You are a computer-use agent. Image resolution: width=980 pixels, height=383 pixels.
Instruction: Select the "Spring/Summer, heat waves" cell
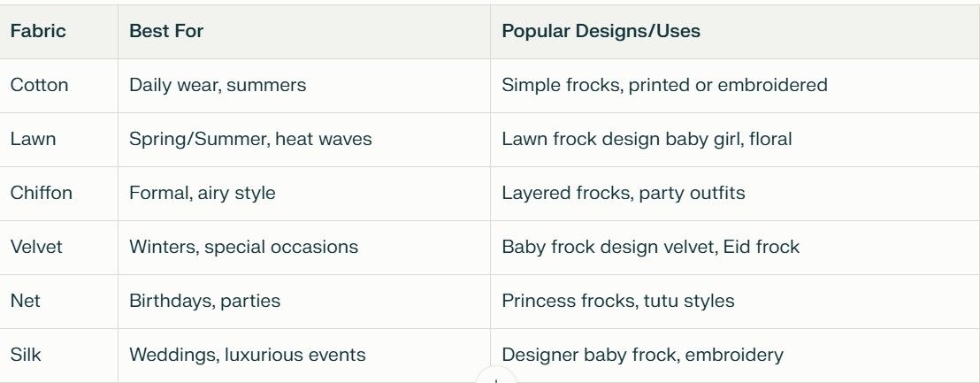250,140
